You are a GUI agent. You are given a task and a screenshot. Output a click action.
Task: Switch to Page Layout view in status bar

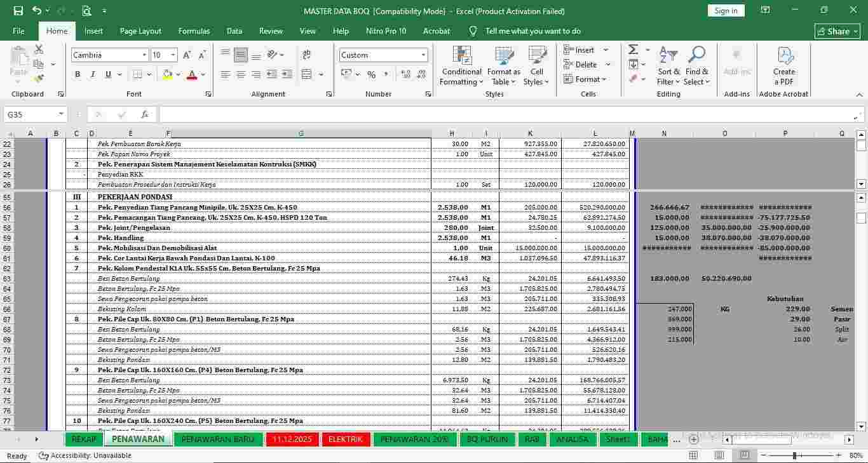pyautogui.click(x=719, y=455)
